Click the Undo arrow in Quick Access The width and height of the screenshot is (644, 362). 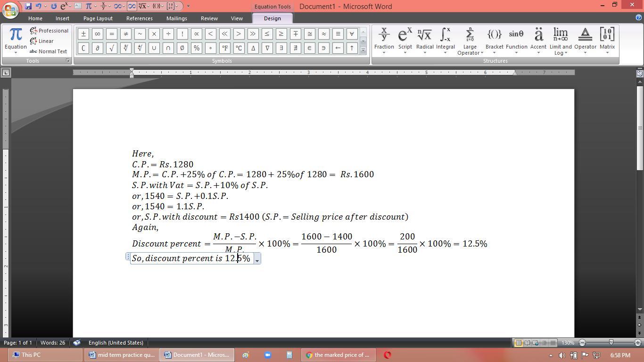[x=38, y=6]
